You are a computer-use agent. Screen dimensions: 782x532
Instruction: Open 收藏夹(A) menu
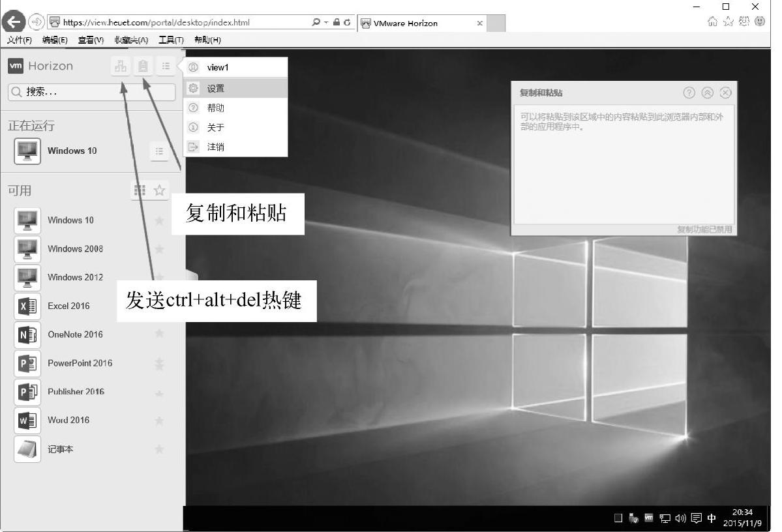(131, 40)
